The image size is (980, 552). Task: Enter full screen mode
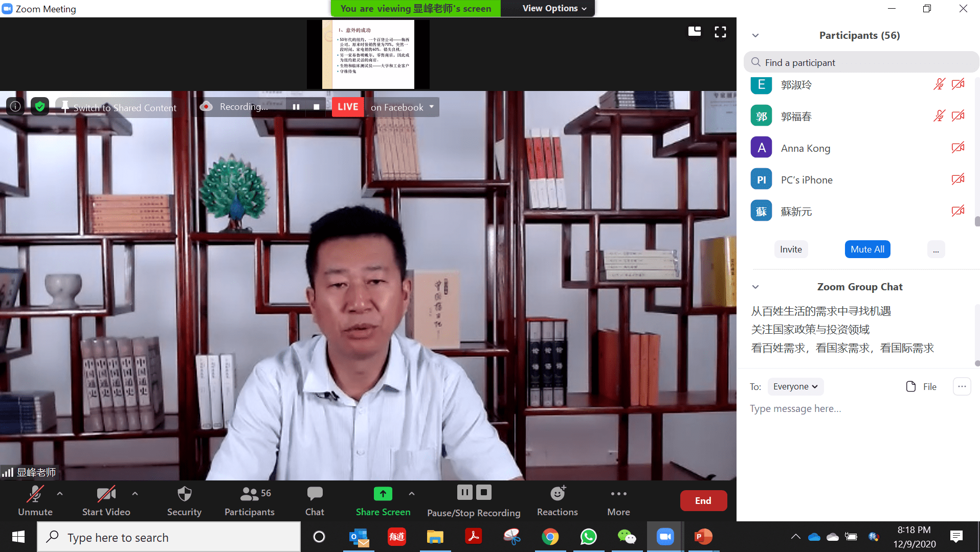720,32
